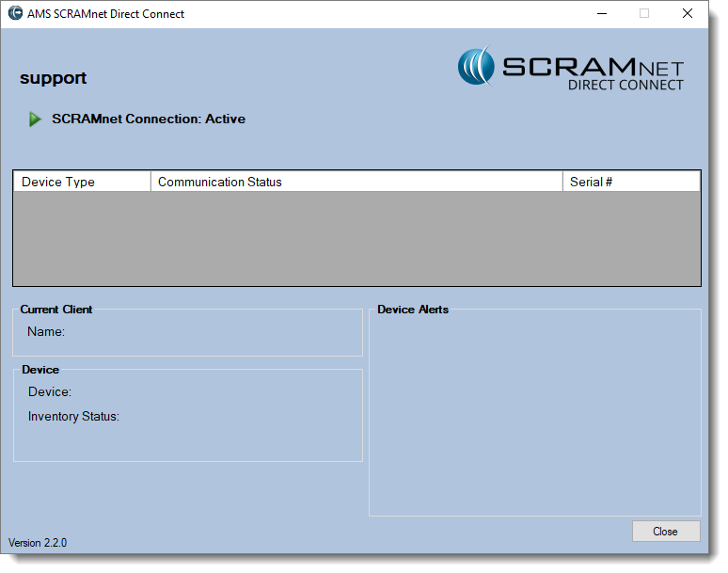Image resolution: width=728 pixels, height=573 pixels.
Task: Click the empty gray device list area
Action: 356,238
